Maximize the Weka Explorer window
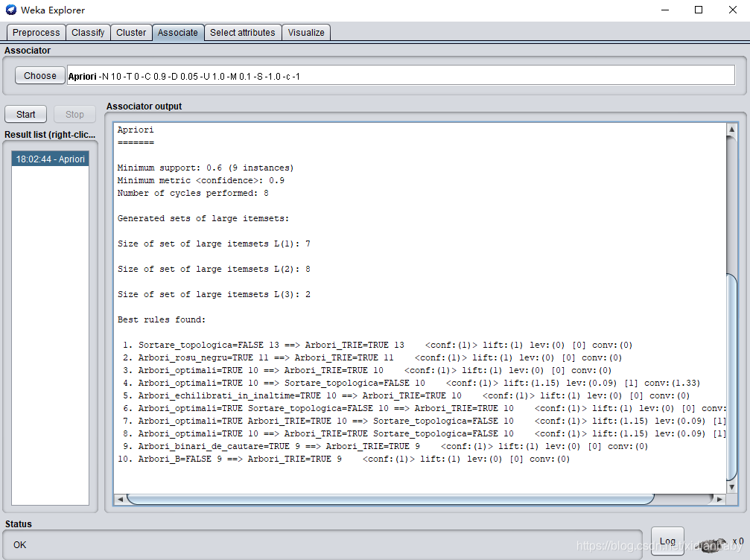The width and height of the screenshot is (750, 560). [x=699, y=10]
